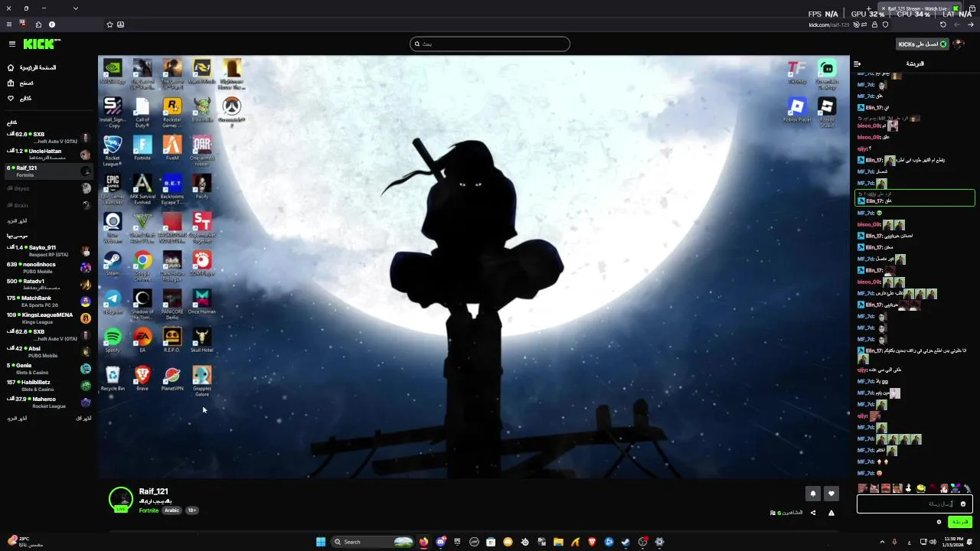This screenshot has width=980, height=551.
Task: Follow Raif_121 with the heart button
Action: (x=831, y=494)
